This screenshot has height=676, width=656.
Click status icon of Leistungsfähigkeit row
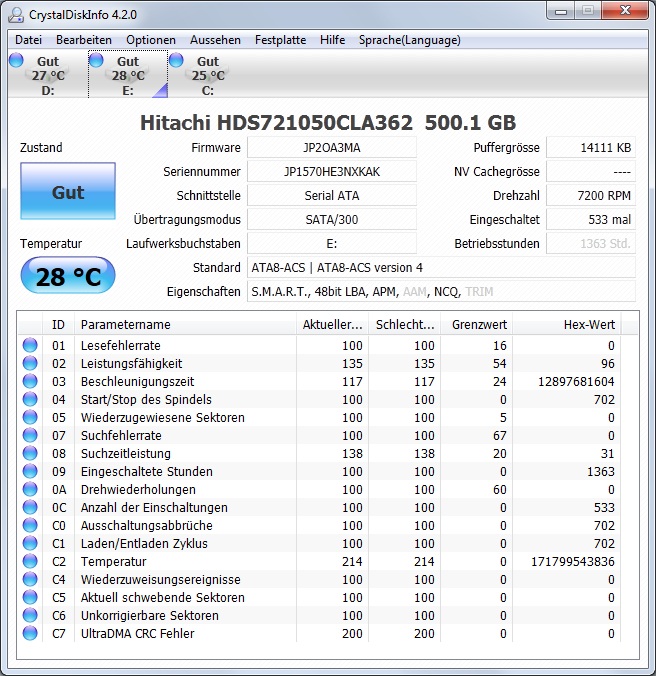click(30, 363)
